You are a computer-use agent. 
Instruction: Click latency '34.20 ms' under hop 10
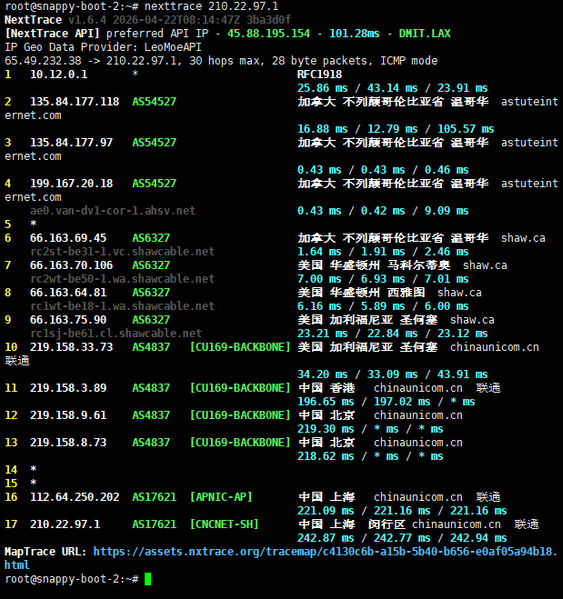point(323,374)
